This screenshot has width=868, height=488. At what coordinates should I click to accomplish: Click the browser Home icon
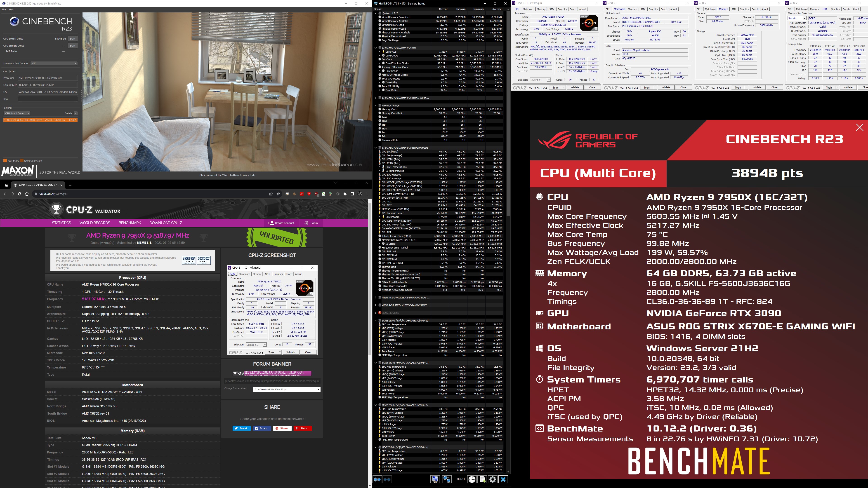27,194
